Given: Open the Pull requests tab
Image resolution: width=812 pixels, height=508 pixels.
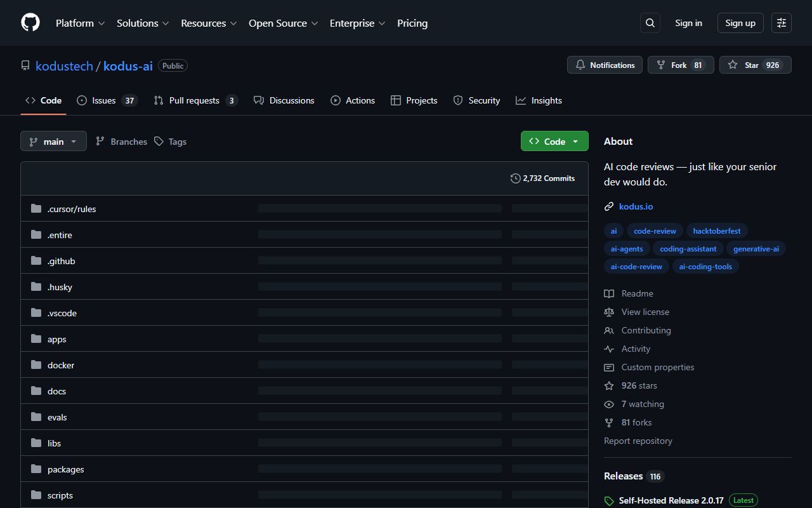Looking at the screenshot, I should pos(194,100).
